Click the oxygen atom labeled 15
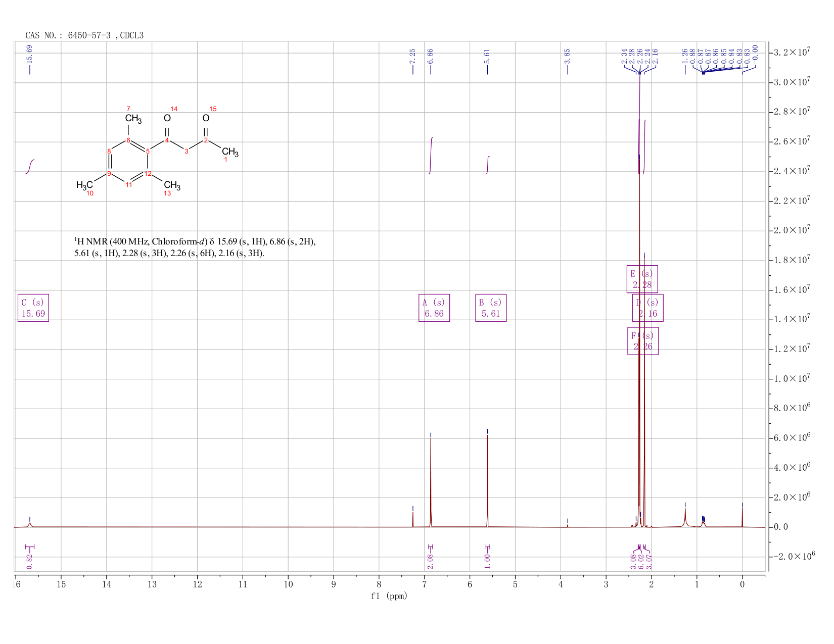The width and height of the screenshot is (834, 644). pyautogui.click(x=206, y=118)
